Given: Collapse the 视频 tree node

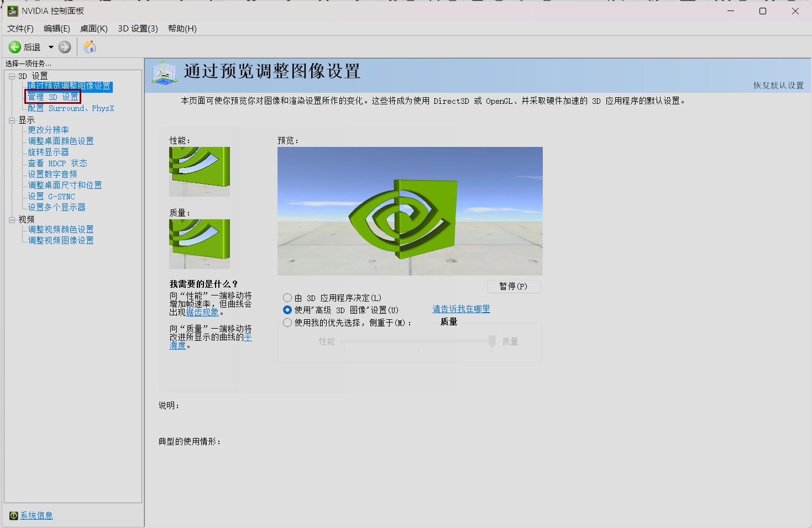Looking at the screenshot, I should pos(12,219).
